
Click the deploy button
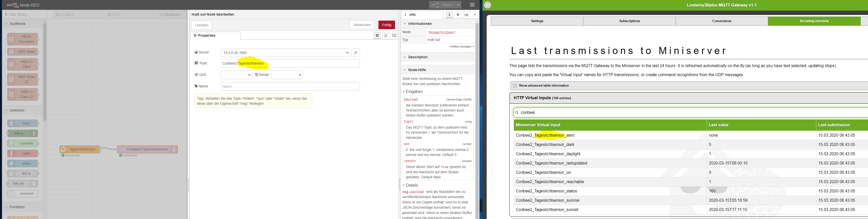442,5
